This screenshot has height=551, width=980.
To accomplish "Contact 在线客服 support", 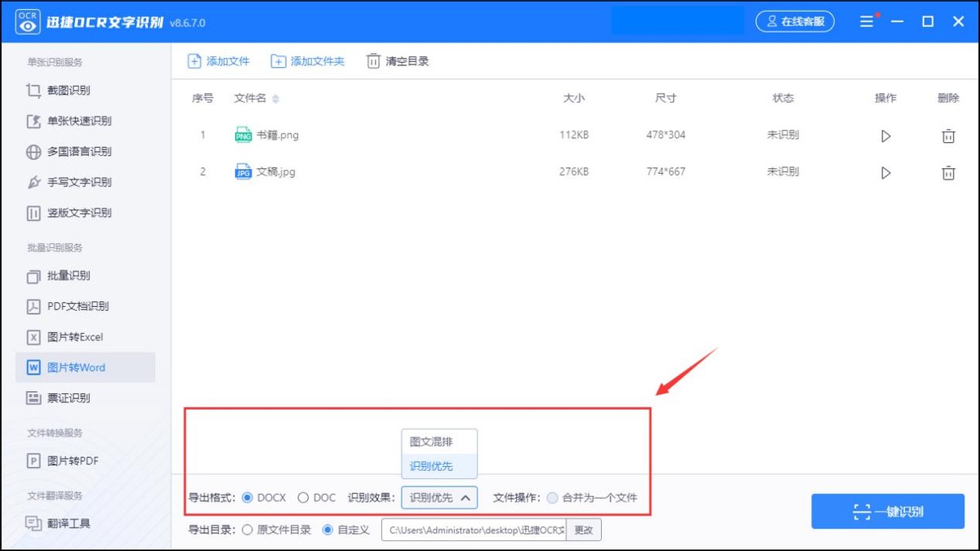I will (795, 21).
